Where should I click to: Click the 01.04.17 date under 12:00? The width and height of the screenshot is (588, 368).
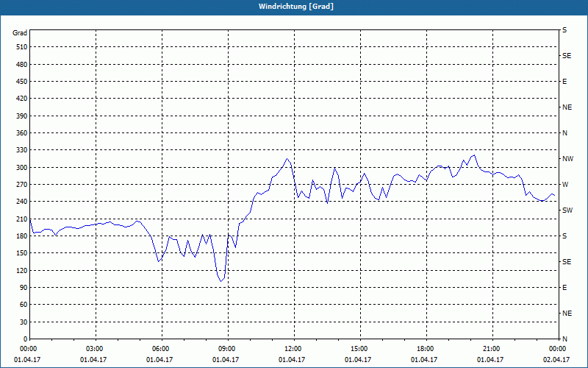coord(292,360)
